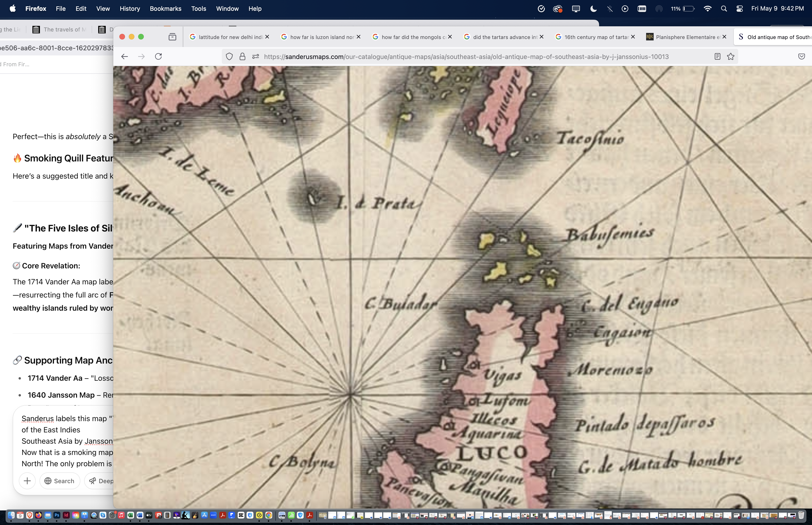Open the tracking protection shield icon
Image resolution: width=812 pixels, height=525 pixels.
tap(229, 57)
